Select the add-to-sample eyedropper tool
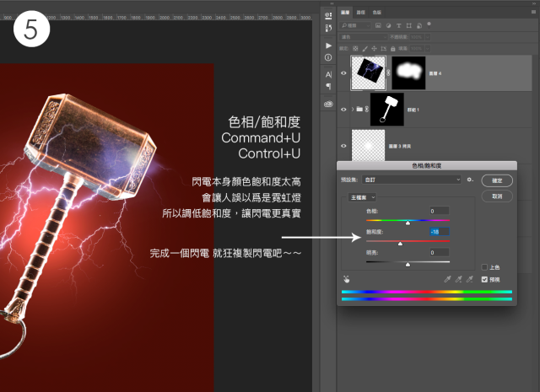This screenshot has width=540, height=392. [459, 277]
